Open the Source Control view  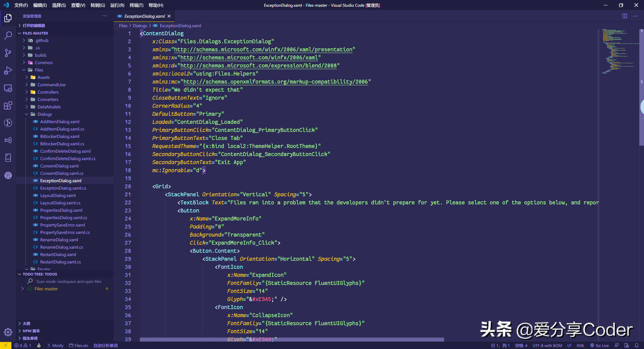[8, 53]
